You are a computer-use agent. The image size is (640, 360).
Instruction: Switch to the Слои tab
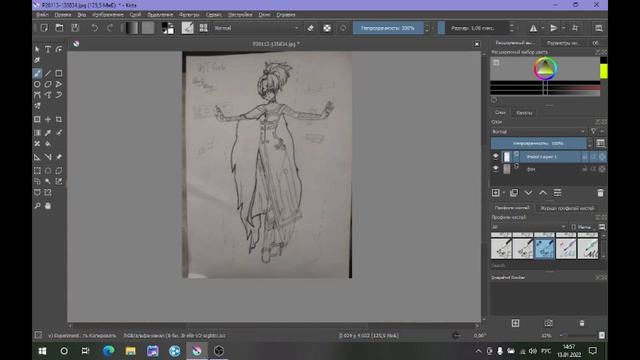point(500,113)
